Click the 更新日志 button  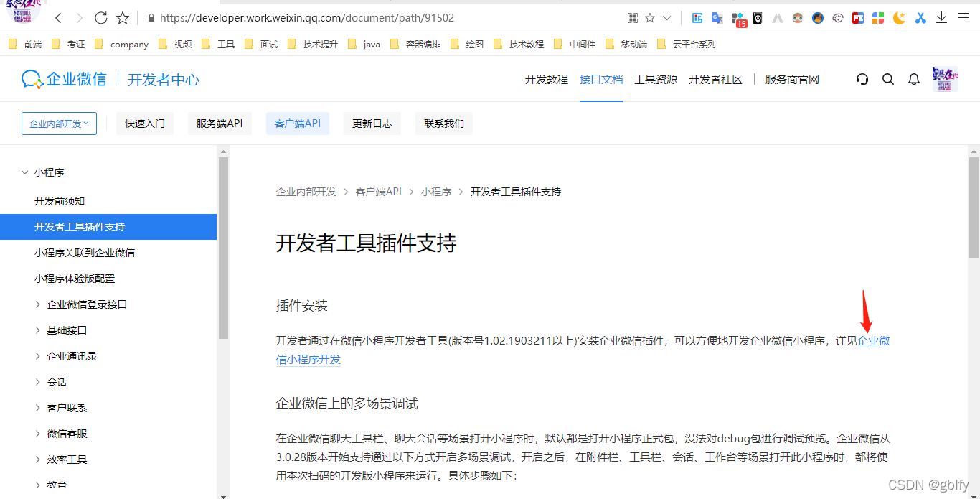pos(372,123)
